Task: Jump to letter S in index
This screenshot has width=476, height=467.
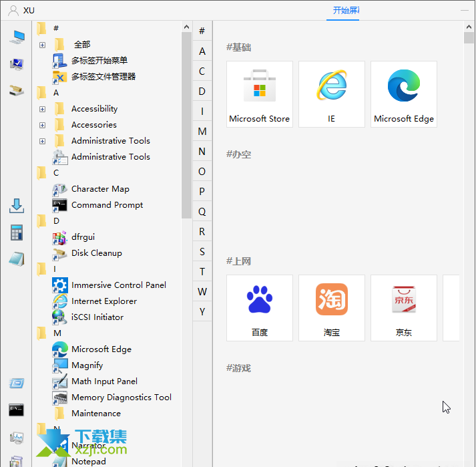Action: click(202, 252)
